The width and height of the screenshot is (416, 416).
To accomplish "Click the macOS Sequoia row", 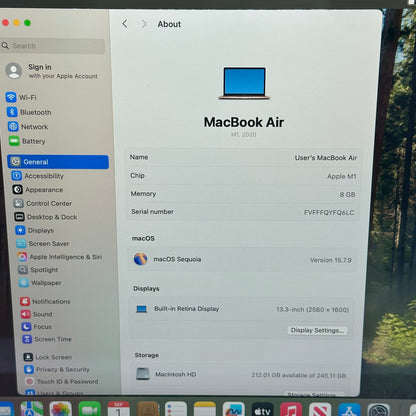I will pyautogui.click(x=242, y=259).
